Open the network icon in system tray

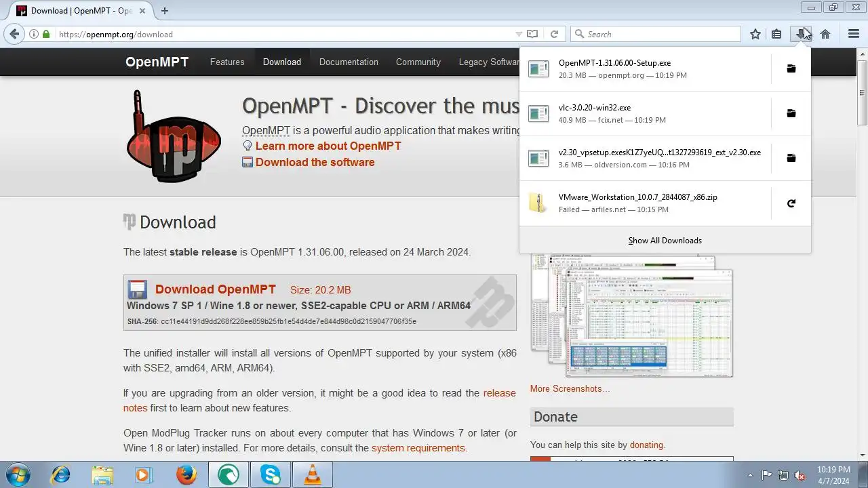(x=783, y=475)
